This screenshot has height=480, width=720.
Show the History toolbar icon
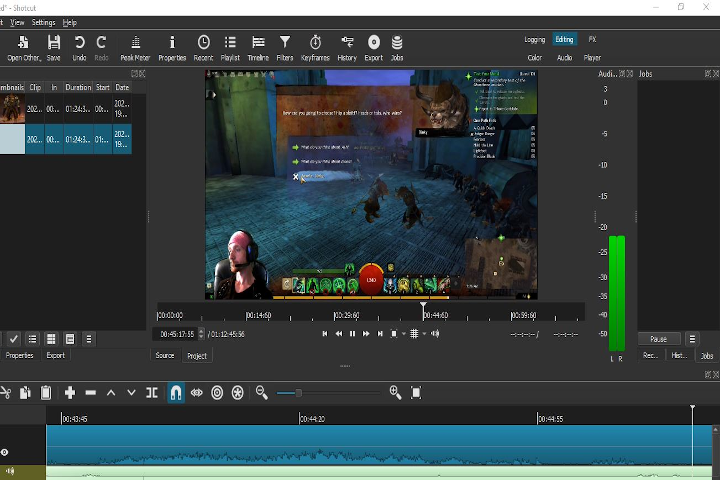click(x=347, y=48)
